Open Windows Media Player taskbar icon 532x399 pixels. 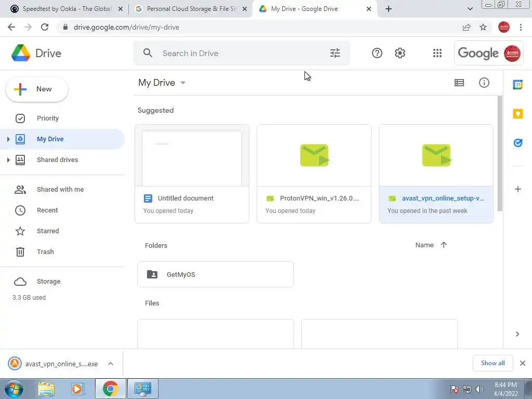coord(78,389)
